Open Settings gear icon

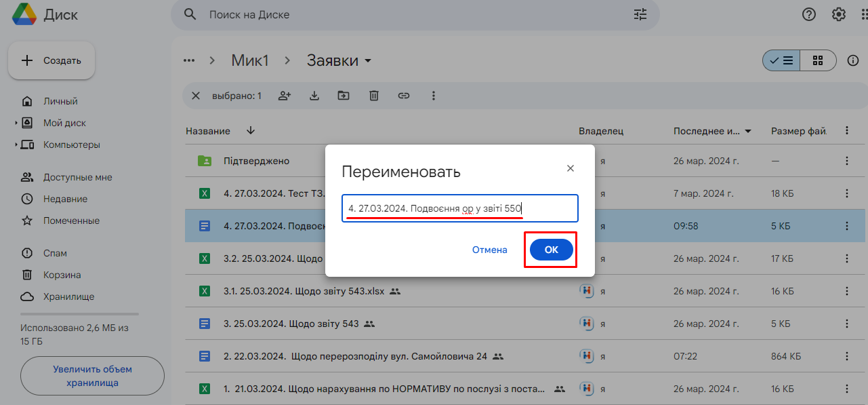tap(839, 14)
